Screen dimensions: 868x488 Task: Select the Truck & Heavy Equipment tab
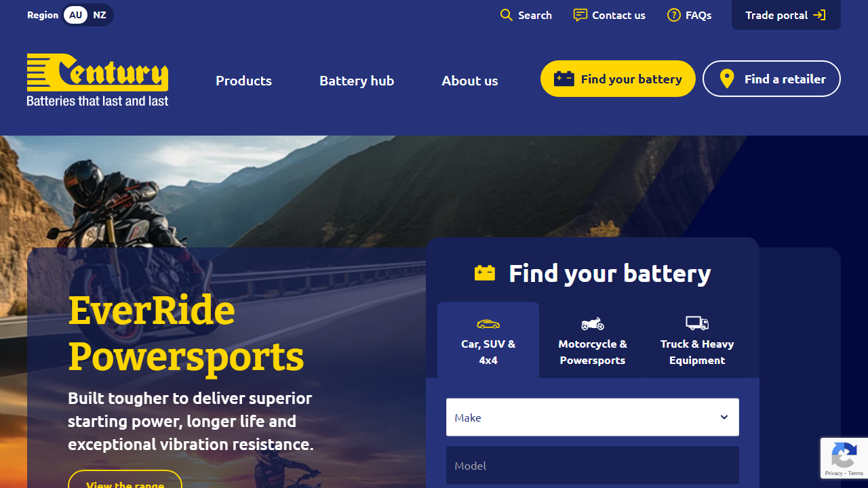tap(697, 351)
